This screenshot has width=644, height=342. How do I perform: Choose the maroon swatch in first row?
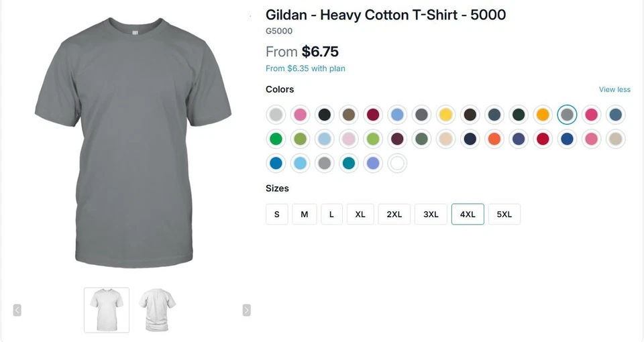(x=373, y=115)
